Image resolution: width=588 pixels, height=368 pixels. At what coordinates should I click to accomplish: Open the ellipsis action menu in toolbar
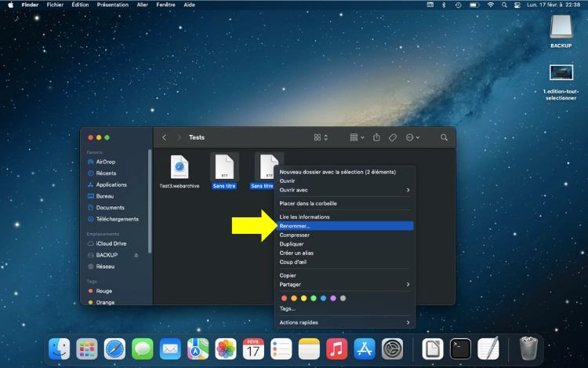(x=412, y=137)
